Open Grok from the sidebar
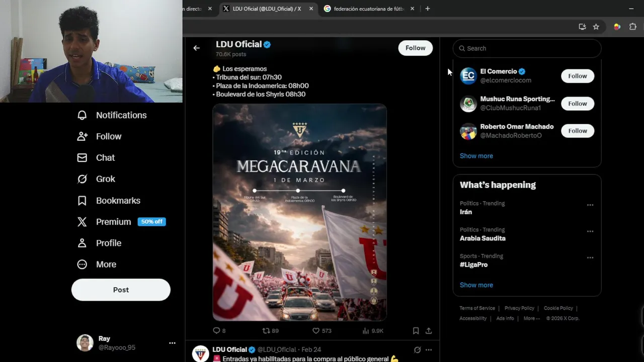The width and height of the screenshot is (644, 362). [x=96, y=179]
